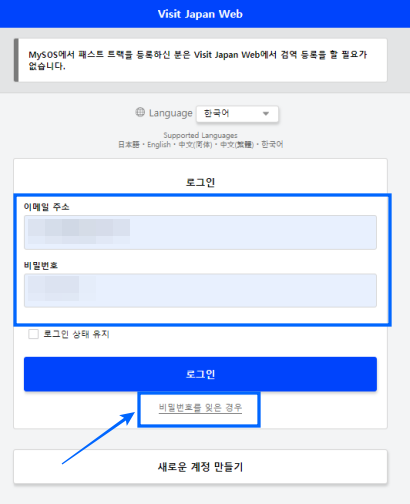Click 새로운 계정 만들기 button
This screenshot has width=410, height=504.
tap(200, 466)
